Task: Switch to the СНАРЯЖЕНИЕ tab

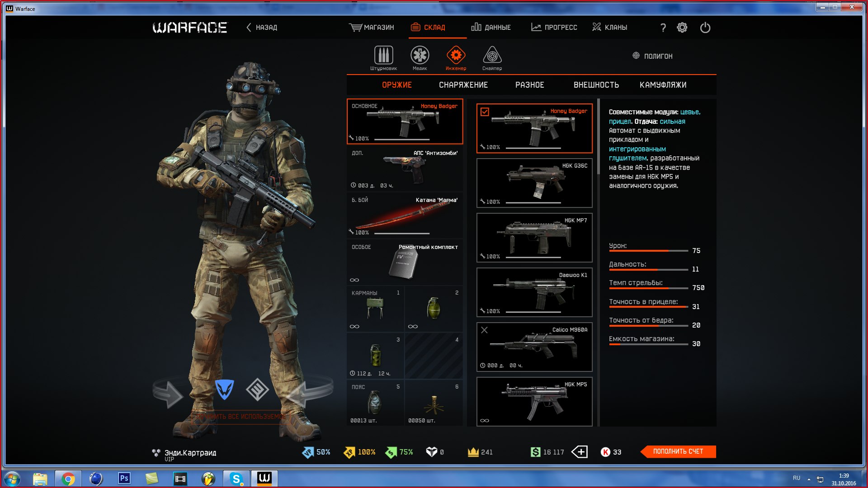Action: click(463, 85)
